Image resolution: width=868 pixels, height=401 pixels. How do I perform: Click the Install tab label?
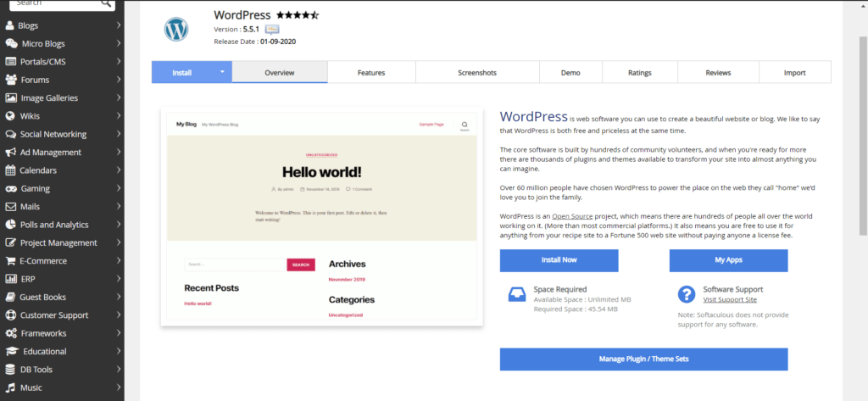point(182,73)
